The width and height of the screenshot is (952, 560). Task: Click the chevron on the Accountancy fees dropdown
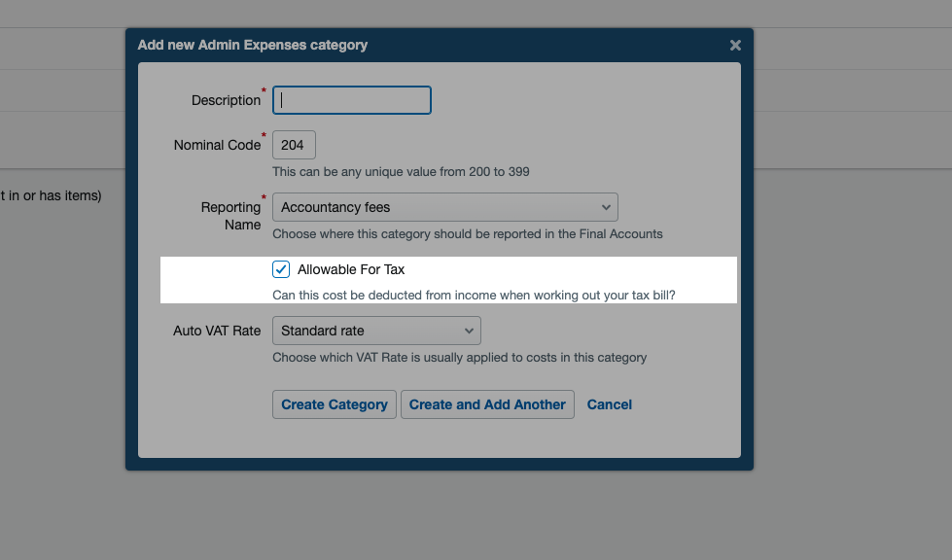point(606,207)
